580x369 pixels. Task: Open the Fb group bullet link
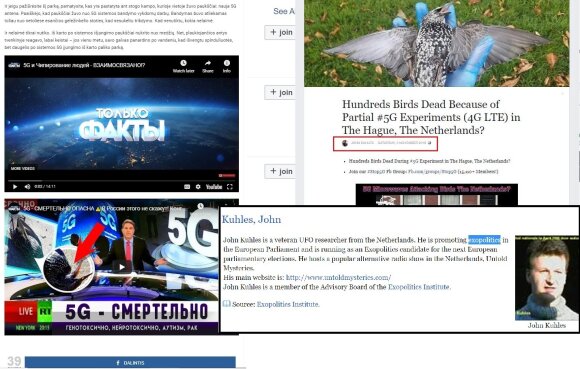tap(423, 172)
